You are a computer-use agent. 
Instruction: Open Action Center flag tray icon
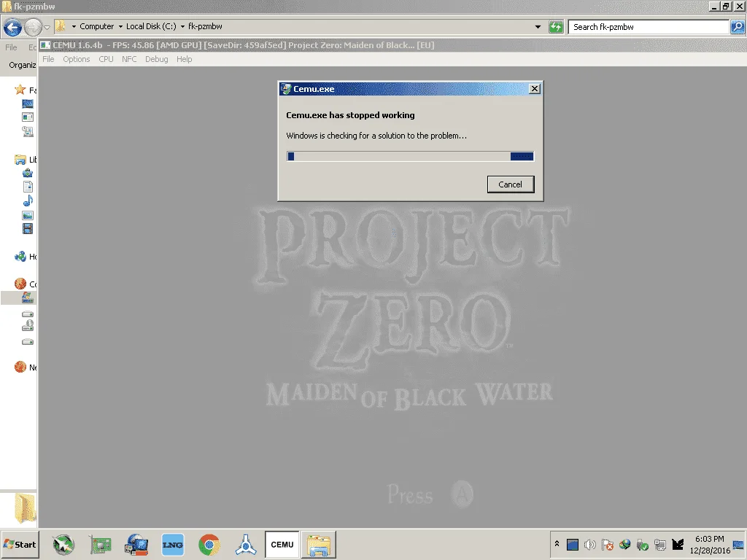tap(607, 544)
